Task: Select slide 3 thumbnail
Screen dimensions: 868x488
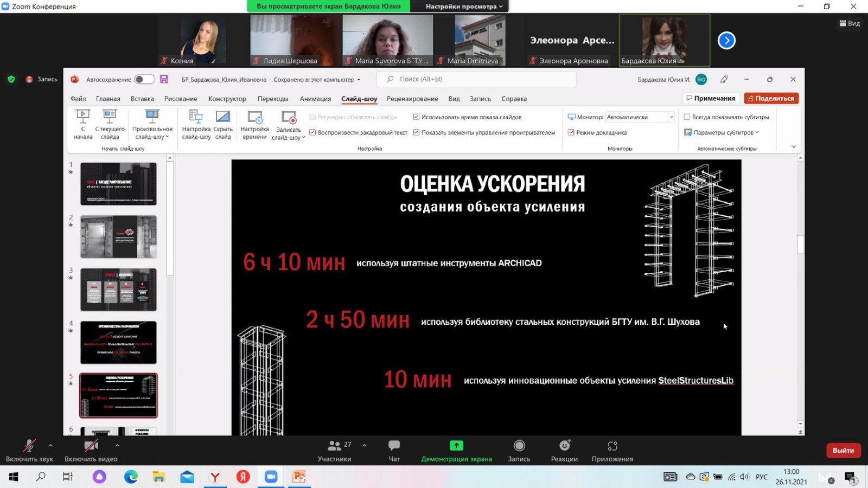Action: [118, 290]
